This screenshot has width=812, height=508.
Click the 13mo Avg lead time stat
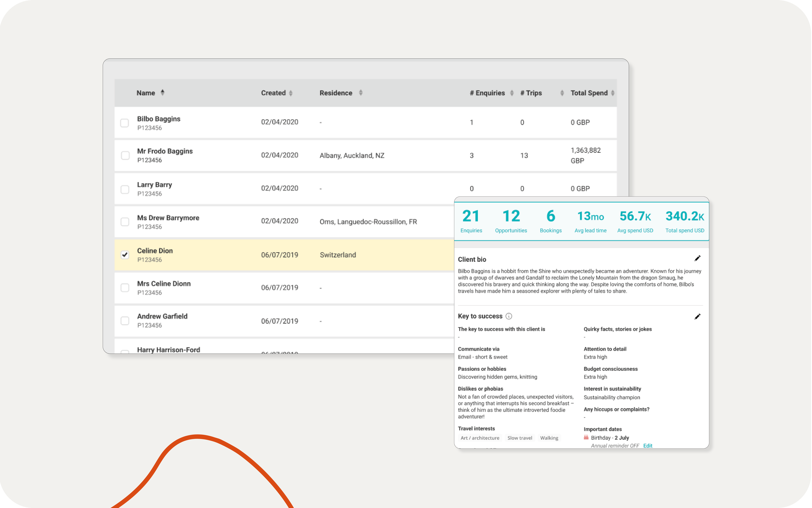[x=591, y=221]
